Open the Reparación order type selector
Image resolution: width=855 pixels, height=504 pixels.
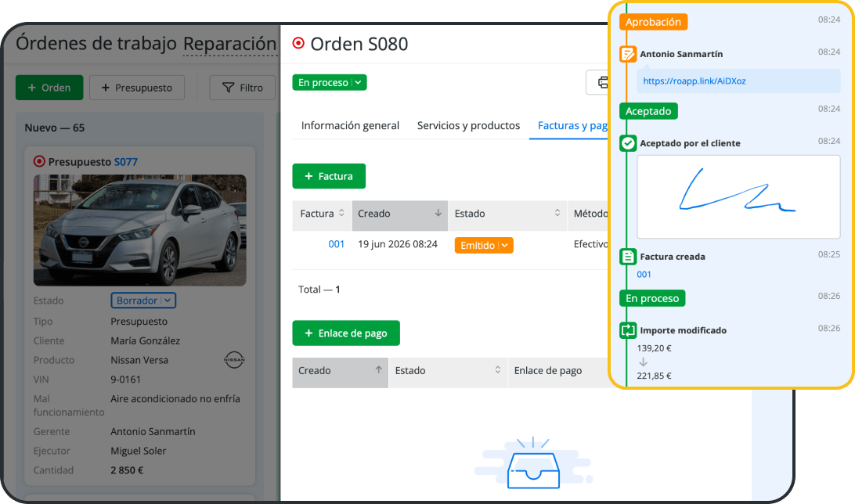point(229,44)
